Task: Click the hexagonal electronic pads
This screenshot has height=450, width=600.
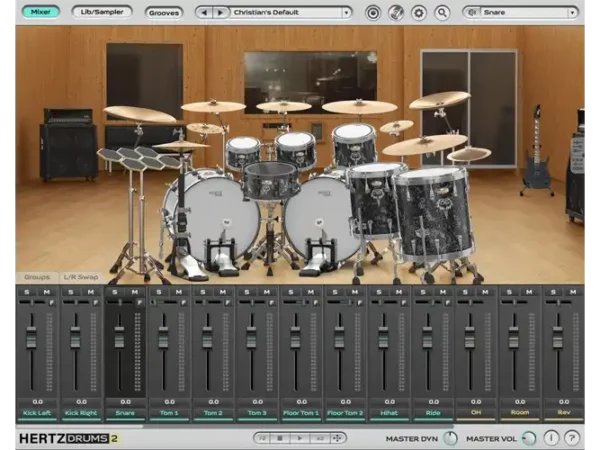Action: click(x=140, y=158)
